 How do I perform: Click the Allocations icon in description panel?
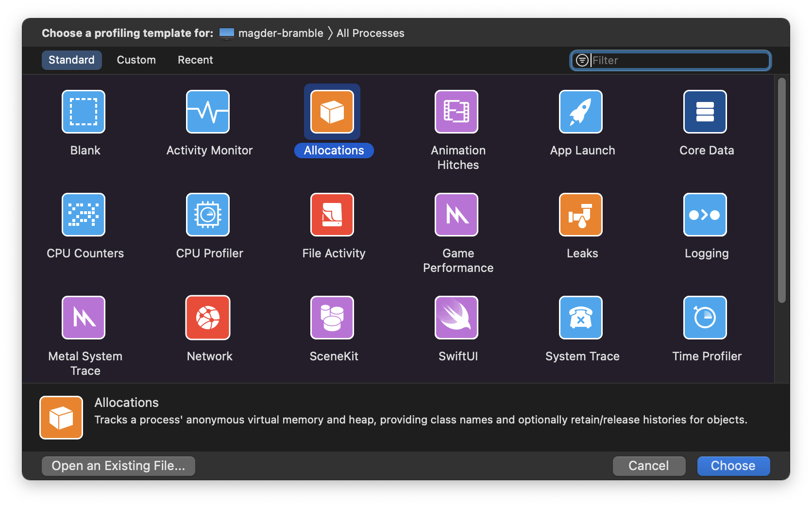(61, 418)
